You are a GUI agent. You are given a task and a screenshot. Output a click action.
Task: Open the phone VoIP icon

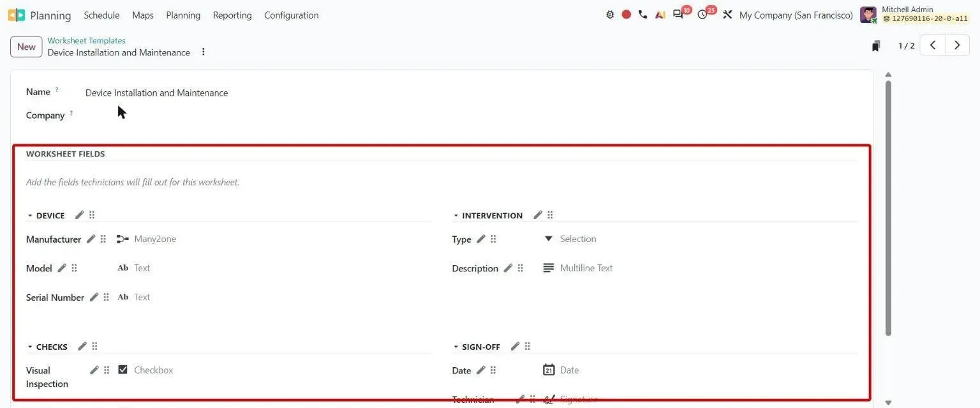click(642, 15)
